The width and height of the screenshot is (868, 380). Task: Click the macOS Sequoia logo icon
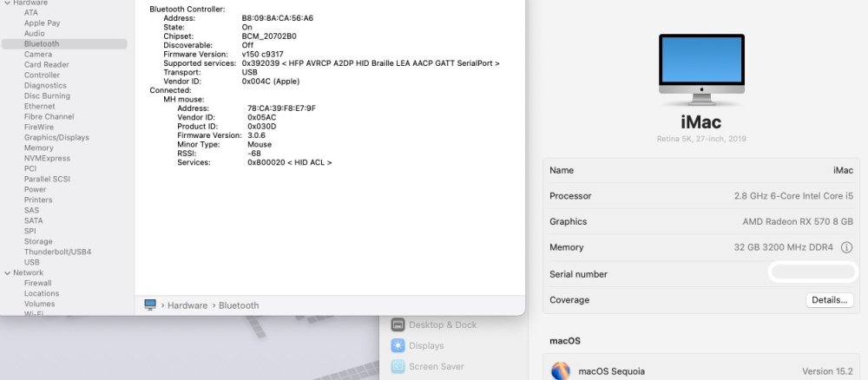click(560, 371)
